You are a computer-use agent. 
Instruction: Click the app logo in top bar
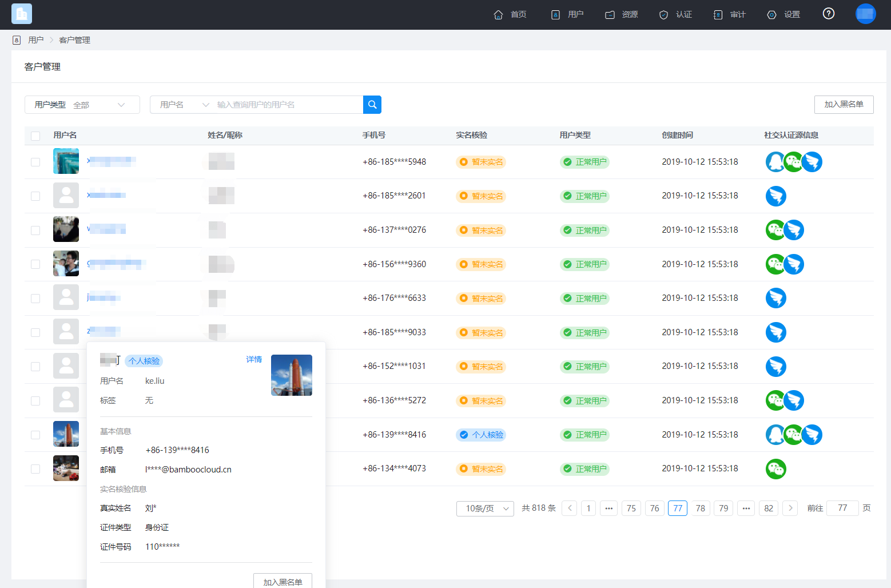(22, 14)
